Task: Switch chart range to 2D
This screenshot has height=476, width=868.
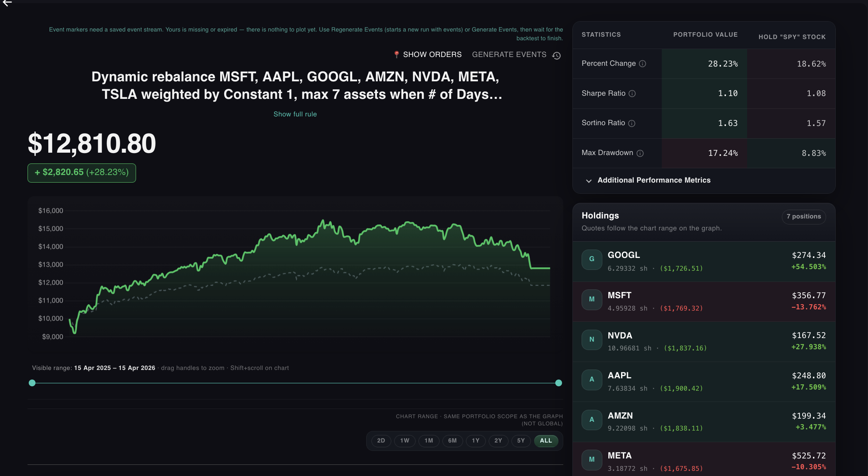Action: point(381,441)
